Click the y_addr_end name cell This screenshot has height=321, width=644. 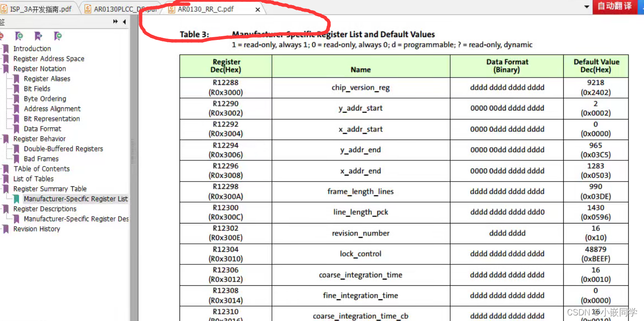pyautogui.click(x=361, y=150)
